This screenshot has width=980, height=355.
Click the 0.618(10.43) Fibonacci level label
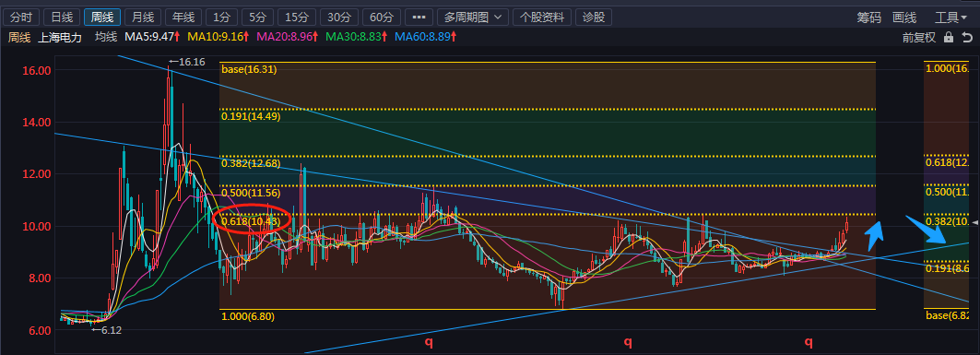251,220
